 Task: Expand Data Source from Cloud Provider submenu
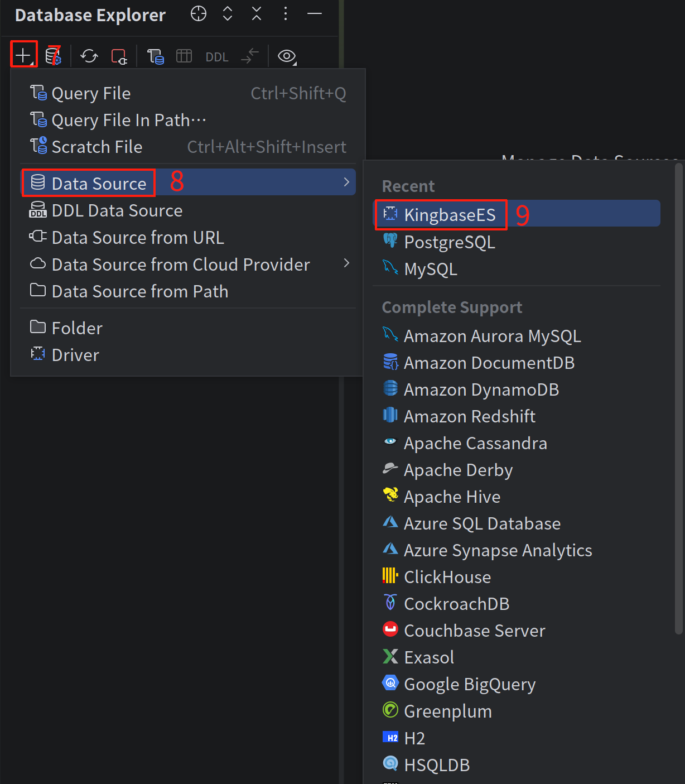coord(346,263)
